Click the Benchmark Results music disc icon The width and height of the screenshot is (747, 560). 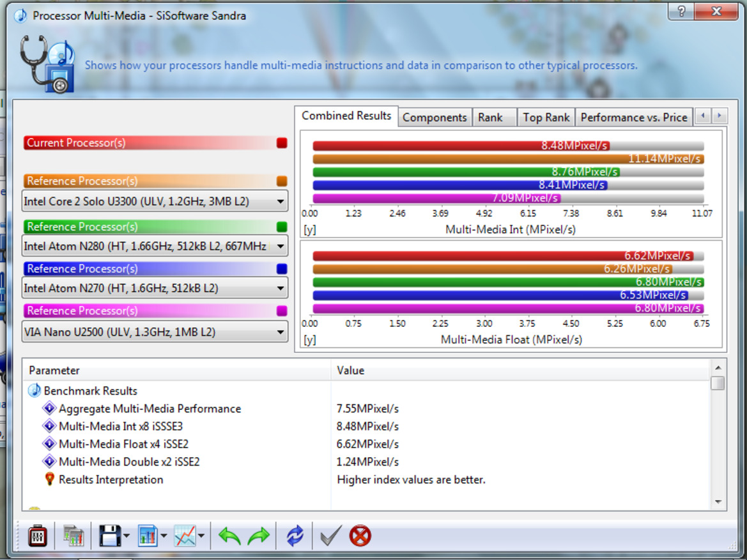pyautogui.click(x=35, y=391)
